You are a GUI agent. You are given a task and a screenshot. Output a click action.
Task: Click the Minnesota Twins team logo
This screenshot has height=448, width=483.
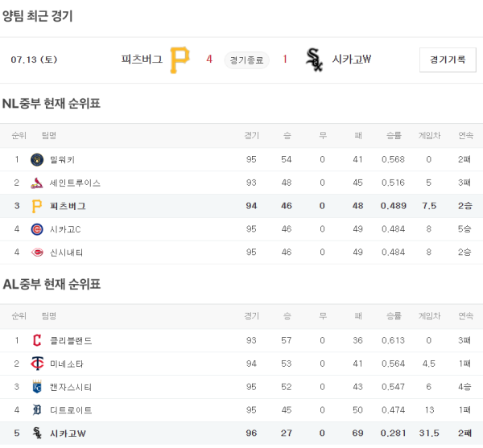click(37, 364)
